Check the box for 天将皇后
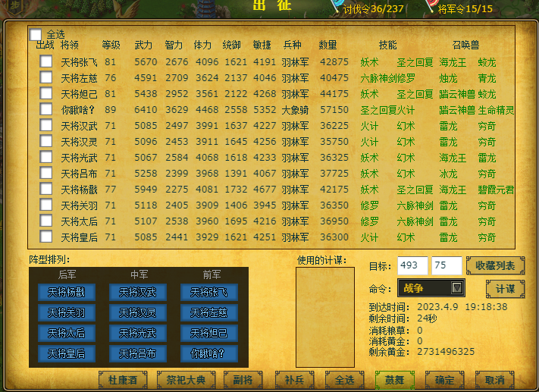 click(x=45, y=237)
